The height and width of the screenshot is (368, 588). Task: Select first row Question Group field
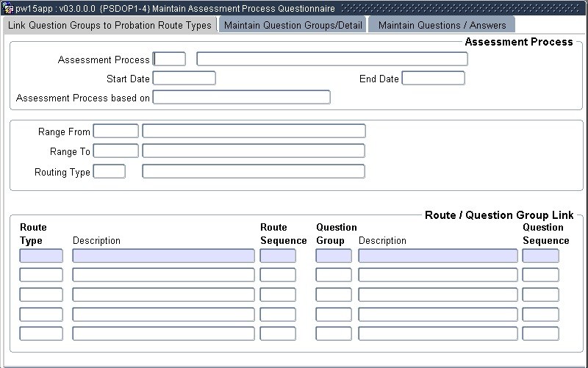(334, 256)
